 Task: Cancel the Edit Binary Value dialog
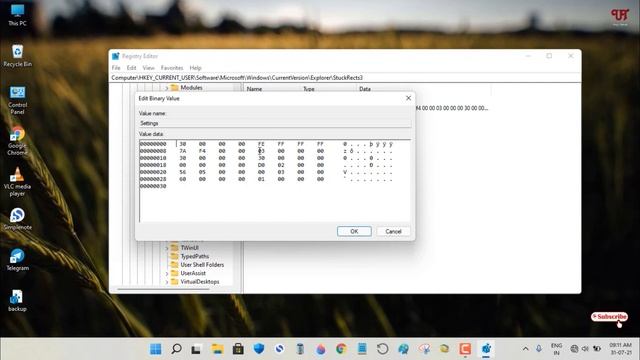[393, 231]
